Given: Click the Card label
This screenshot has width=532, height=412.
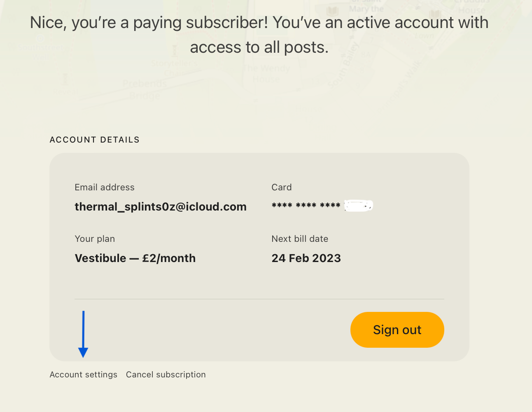Looking at the screenshot, I should 282,187.
